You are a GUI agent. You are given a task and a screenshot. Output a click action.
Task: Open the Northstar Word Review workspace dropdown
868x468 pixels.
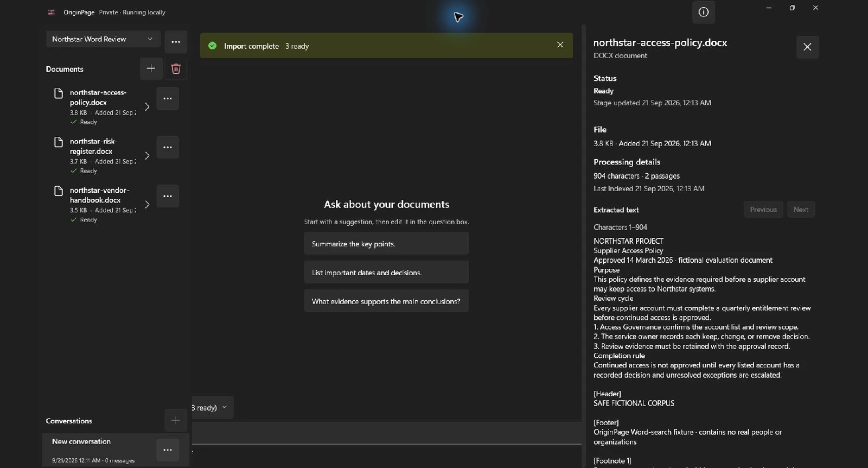pyautogui.click(x=103, y=39)
